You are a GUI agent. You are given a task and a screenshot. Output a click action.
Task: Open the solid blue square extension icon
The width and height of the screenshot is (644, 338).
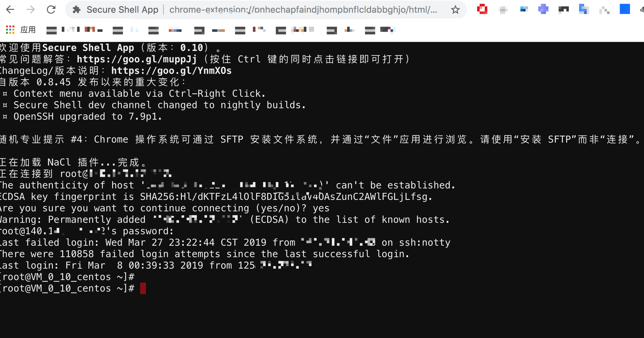pyautogui.click(x=625, y=9)
